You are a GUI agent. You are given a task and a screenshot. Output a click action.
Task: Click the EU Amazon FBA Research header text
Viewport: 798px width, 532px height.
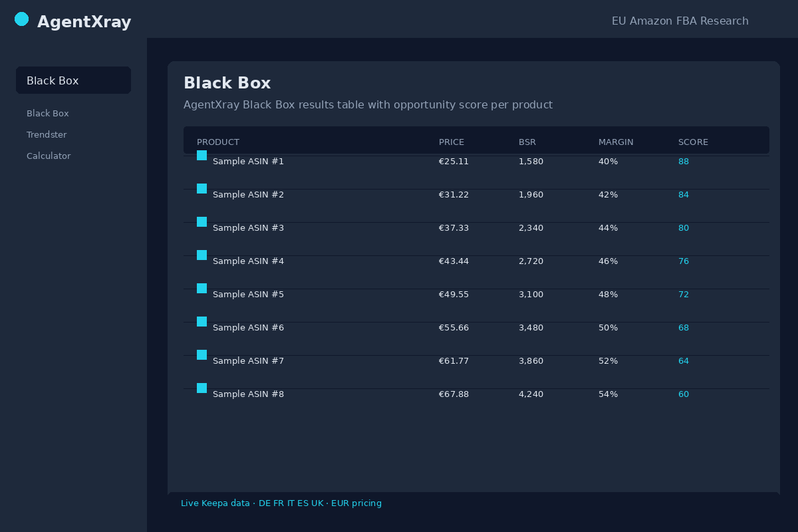click(x=680, y=21)
